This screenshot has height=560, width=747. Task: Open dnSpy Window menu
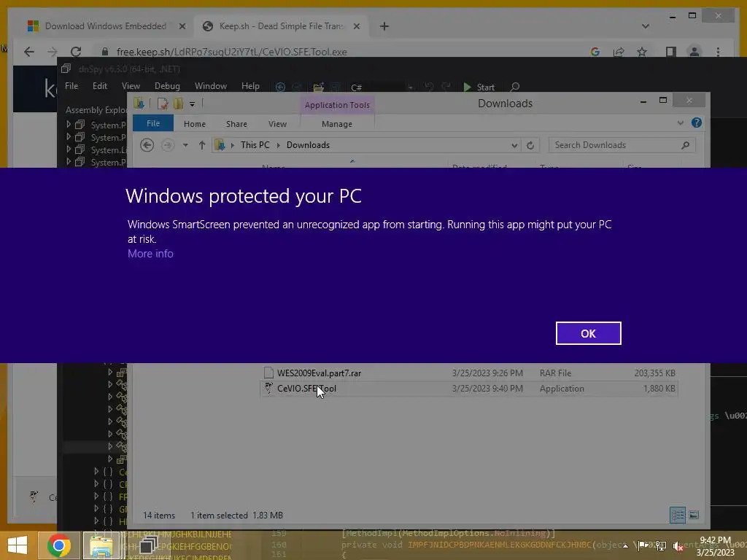[211, 86]
